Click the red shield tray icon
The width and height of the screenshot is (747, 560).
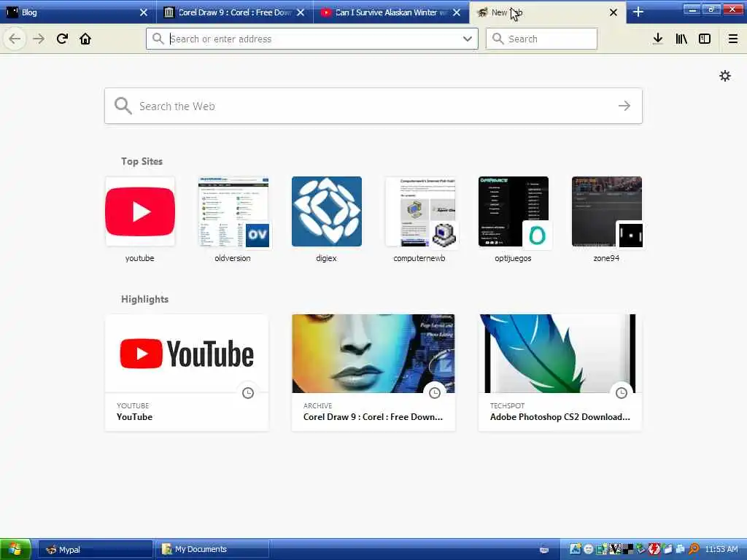coord(654,550)
